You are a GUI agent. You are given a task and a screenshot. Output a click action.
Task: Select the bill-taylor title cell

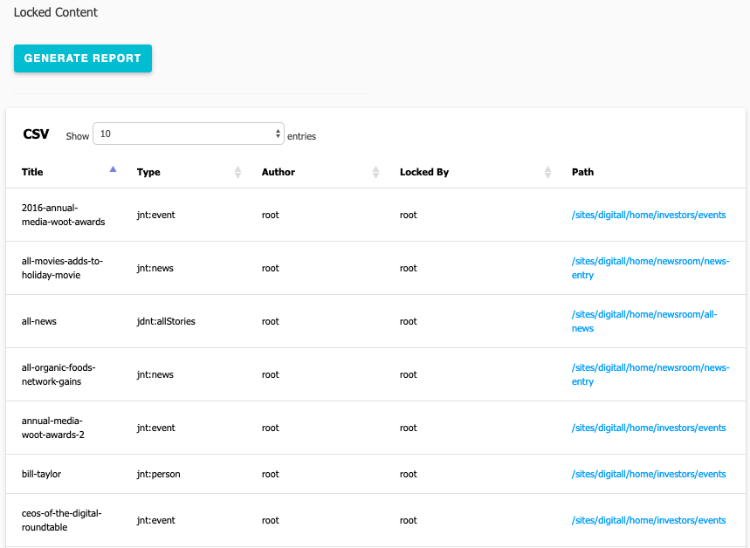click(41, 474)
